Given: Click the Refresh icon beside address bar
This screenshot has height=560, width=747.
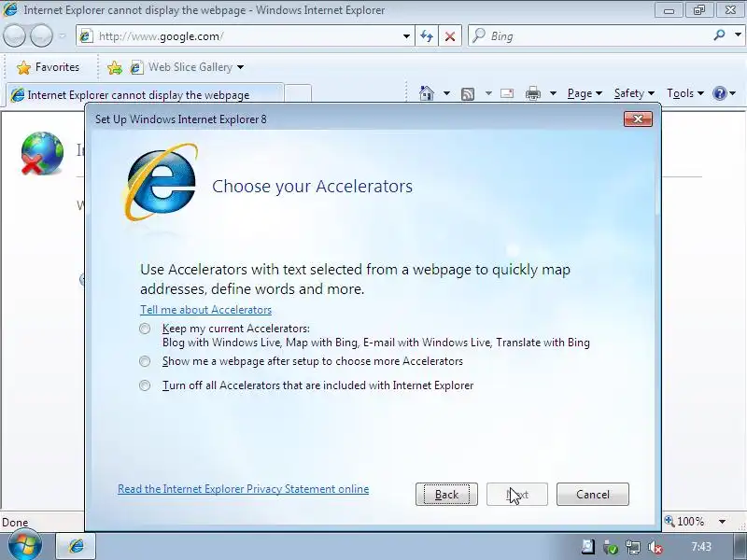Looking at the screenshot, I should tap(427, 36).
